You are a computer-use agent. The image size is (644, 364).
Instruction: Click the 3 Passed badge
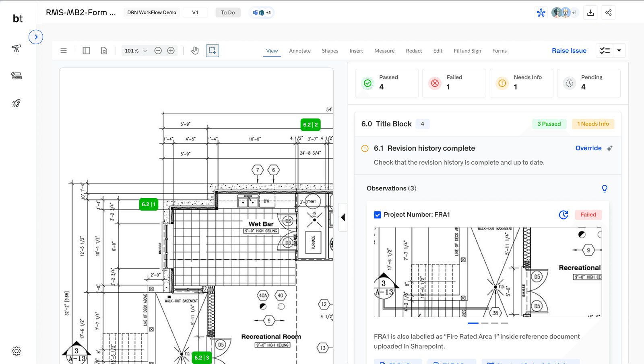(549, 124)
